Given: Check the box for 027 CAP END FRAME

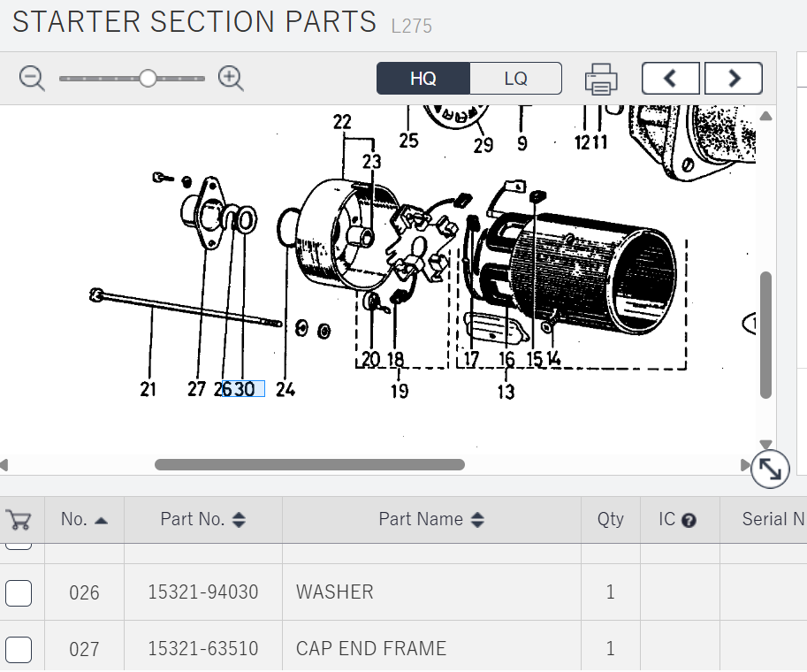Looking at the screenshot, I should coord(19,649).
